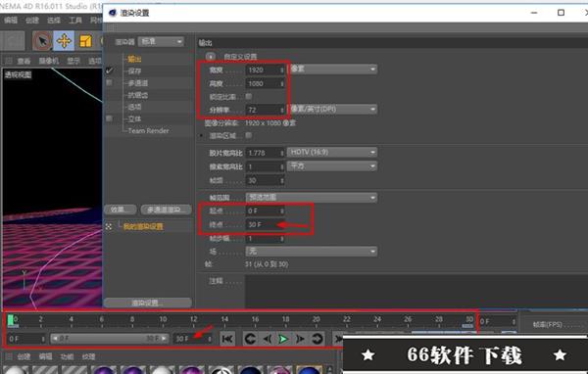Click the 效果 button
Viewport: 588px width, 374px height.
tap(121, 210)
